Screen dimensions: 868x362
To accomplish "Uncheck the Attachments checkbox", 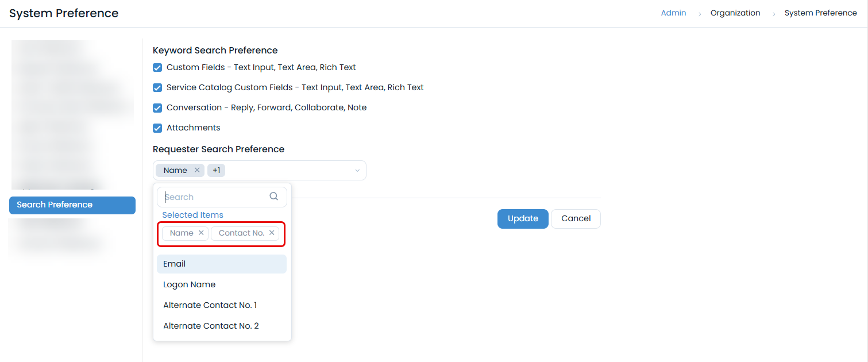I will (x=157, y=128).
